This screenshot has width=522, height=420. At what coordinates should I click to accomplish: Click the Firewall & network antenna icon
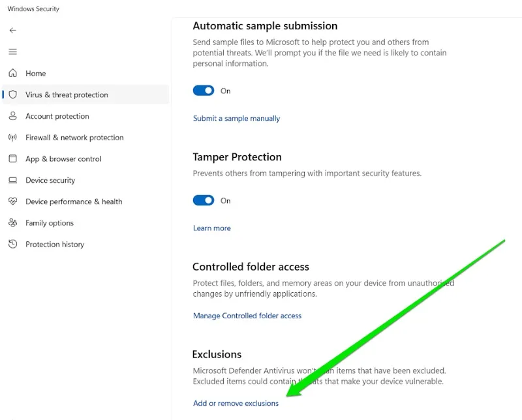point(12,138)
